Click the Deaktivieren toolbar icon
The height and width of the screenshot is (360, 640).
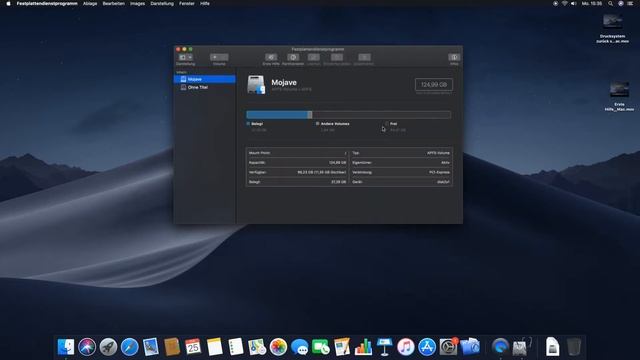[364, 57]
